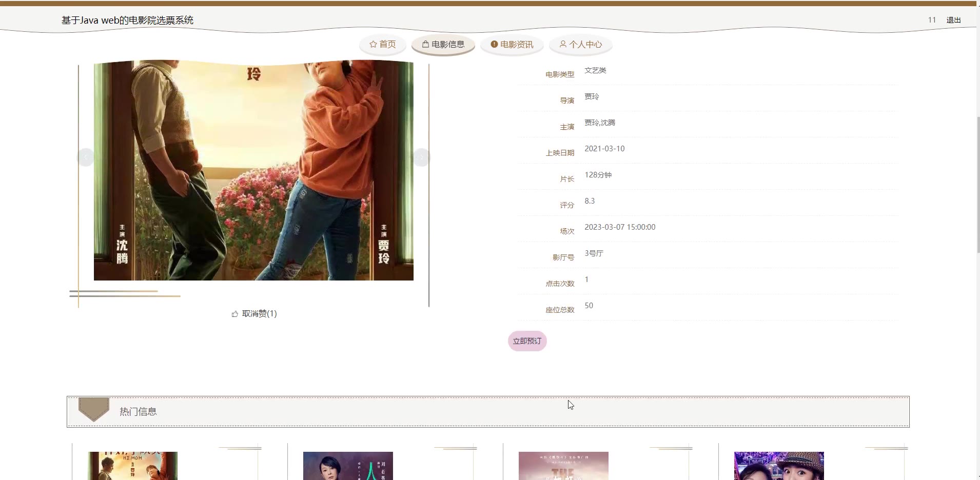Select the duration 128分钟
This screenshot has height=480, width=980.
point(598,175)
